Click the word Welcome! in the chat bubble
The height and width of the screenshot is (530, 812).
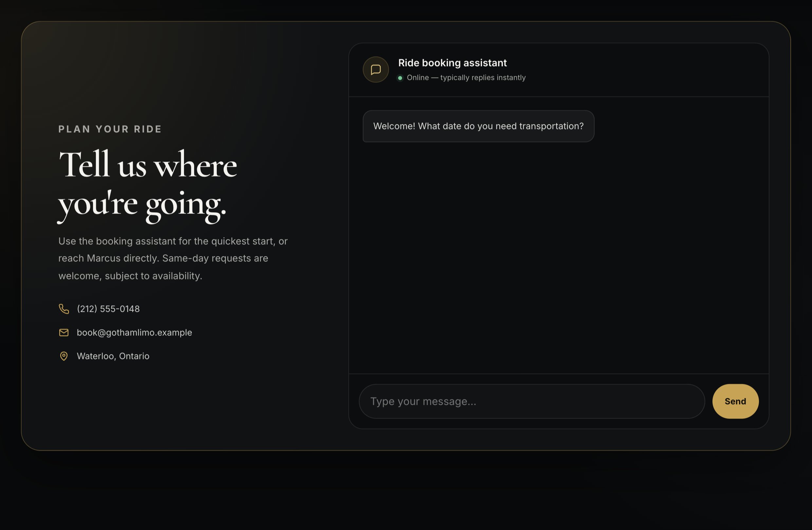point(394,126)
